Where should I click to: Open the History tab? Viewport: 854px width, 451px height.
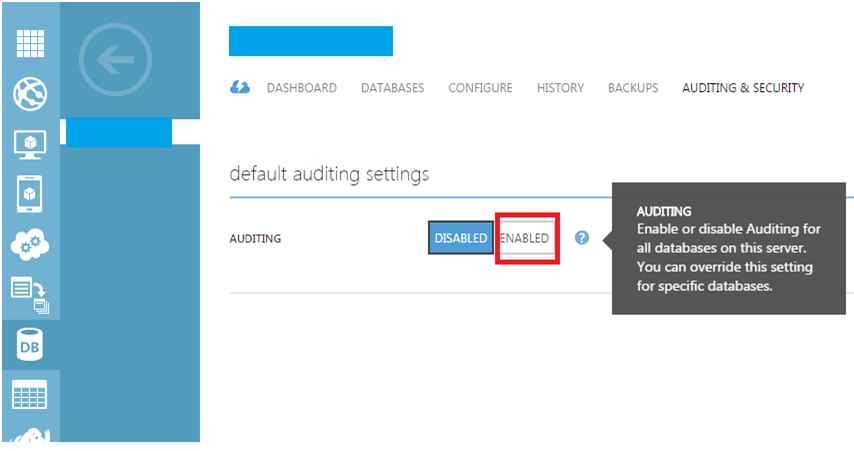tap(560, 88)
